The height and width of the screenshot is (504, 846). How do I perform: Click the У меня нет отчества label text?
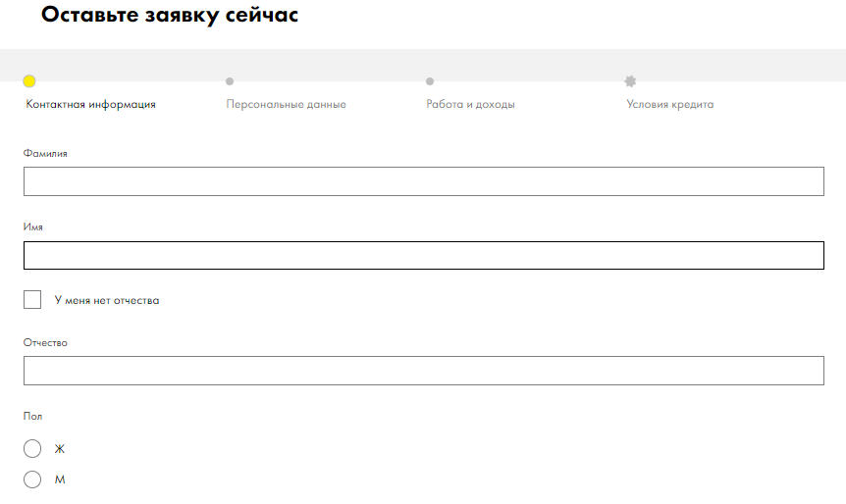pos(107,301)
